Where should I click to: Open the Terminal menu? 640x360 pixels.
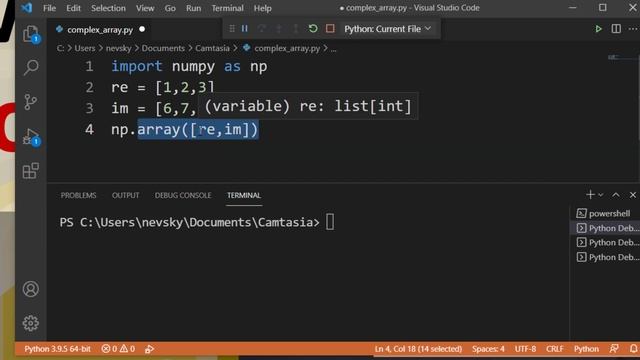227,8
